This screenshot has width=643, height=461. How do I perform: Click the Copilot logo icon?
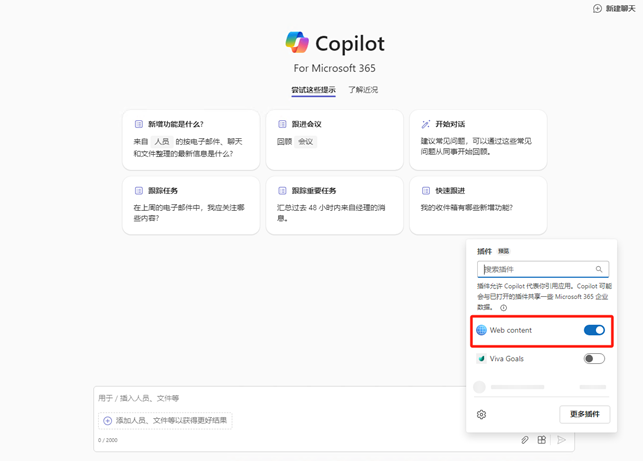click(297, 42)
